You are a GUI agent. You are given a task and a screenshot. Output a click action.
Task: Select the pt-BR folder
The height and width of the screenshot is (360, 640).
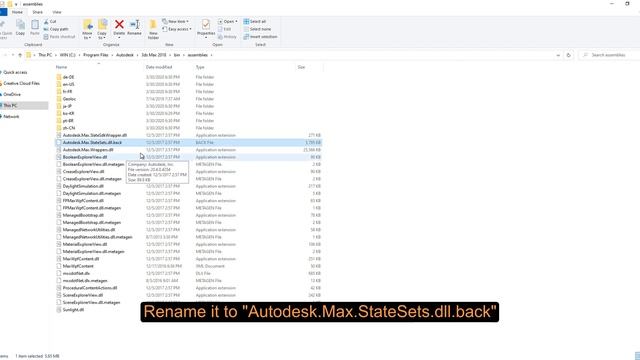pos(68,121)
